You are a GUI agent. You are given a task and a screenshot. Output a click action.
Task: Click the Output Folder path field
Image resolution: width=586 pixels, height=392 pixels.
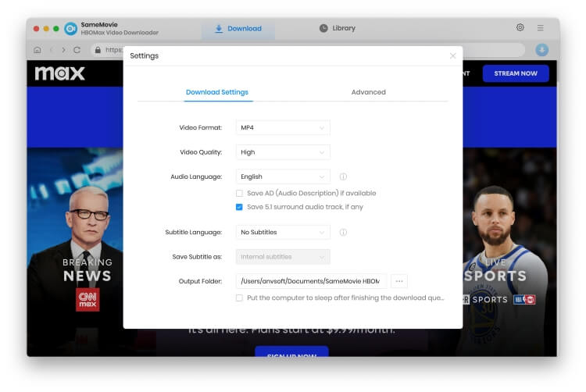[311, 281]
